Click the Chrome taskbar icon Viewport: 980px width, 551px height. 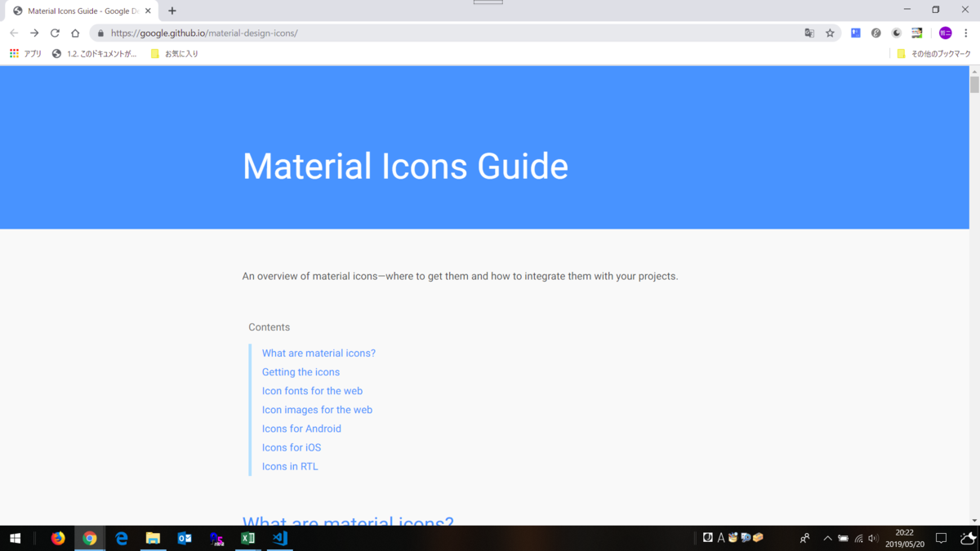(90, 538)
